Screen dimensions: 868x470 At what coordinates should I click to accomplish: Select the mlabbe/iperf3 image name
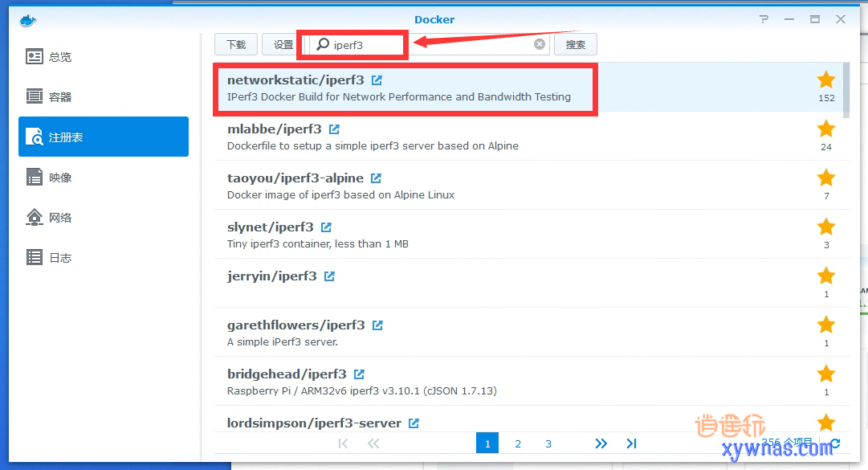(x=274, y=129)
